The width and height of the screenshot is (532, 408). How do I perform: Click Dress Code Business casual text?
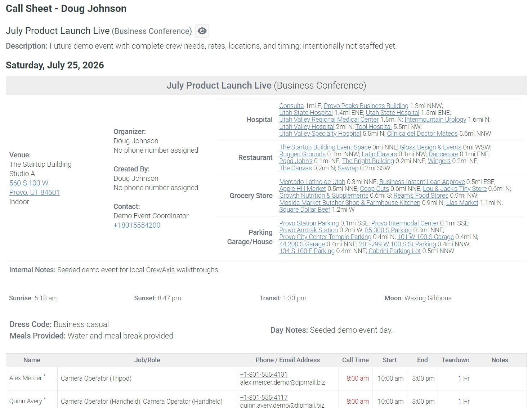[x=59, y=324]
